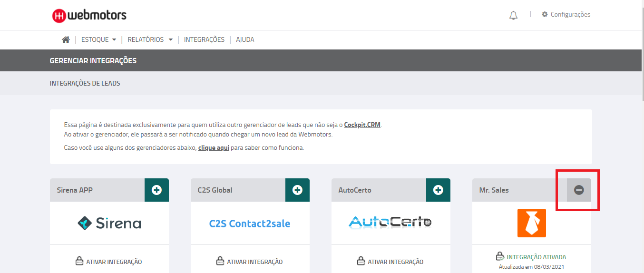The image size is (644, 273).
Task: Remove Mr. Sales integration minus icon
Action: 579,190
